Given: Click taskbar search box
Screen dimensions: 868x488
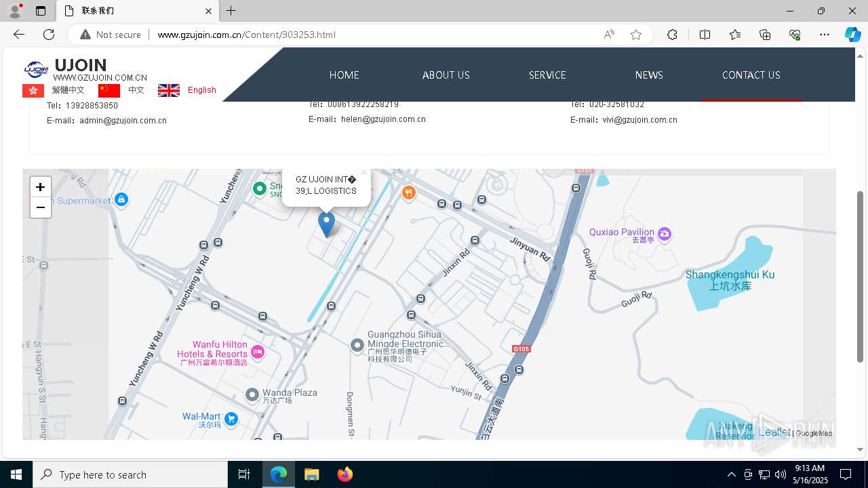Looking at the screenshot, I should [130, 474].
